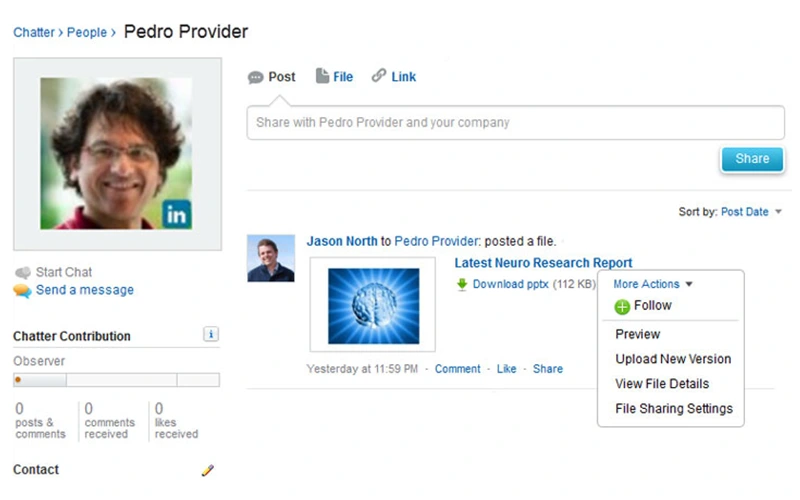Click the Pedro Provider page title
This screenshot has width=800, height=500.
(186, 32)
